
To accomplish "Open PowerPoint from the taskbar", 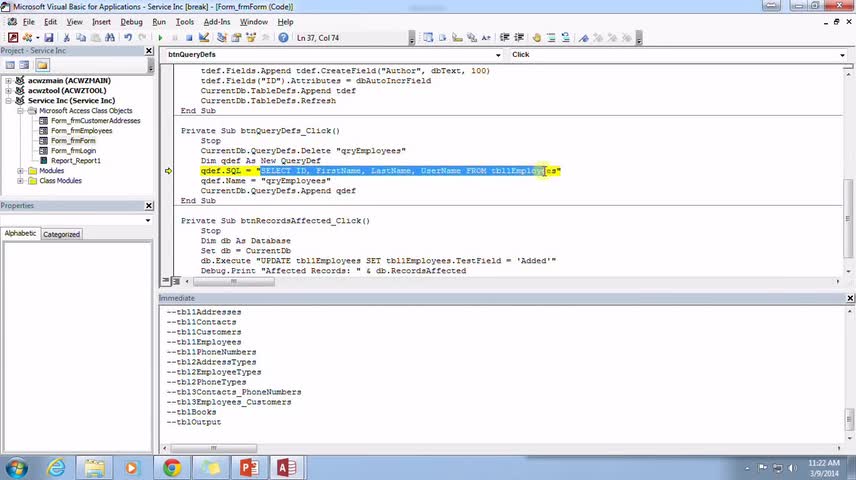I will [x=249, y=468].
